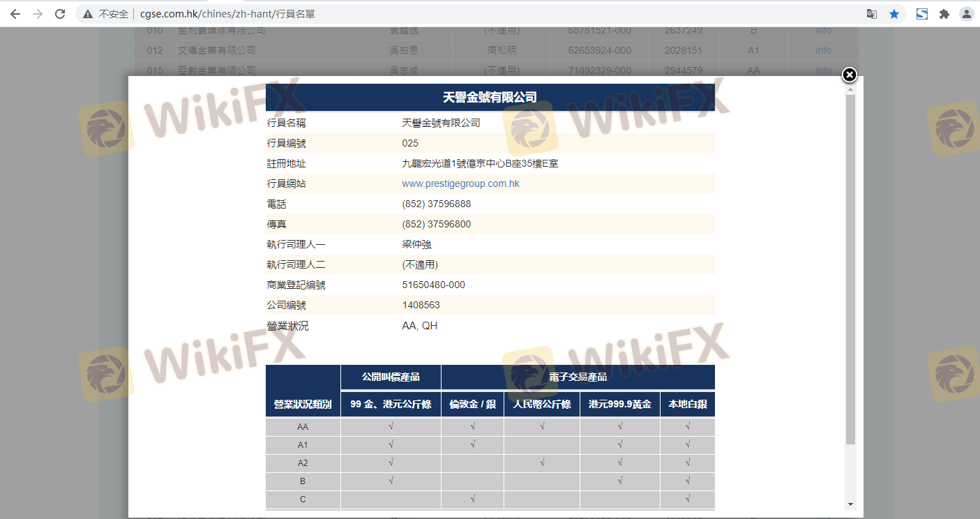
Task: Click the 本地白銀 column header
Action: pyautogui.click(x=687, y=405)
